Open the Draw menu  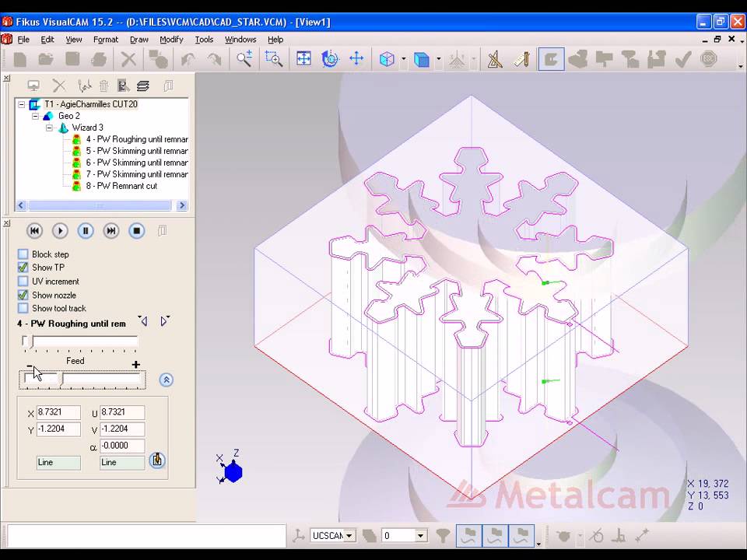pyautogui.click(x=139, y=40)
